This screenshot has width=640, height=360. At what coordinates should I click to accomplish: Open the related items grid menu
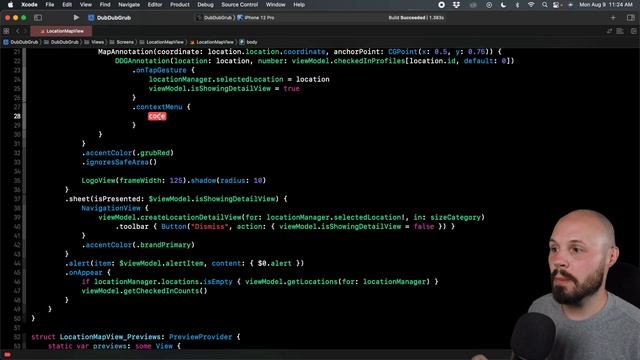(6, 31)
